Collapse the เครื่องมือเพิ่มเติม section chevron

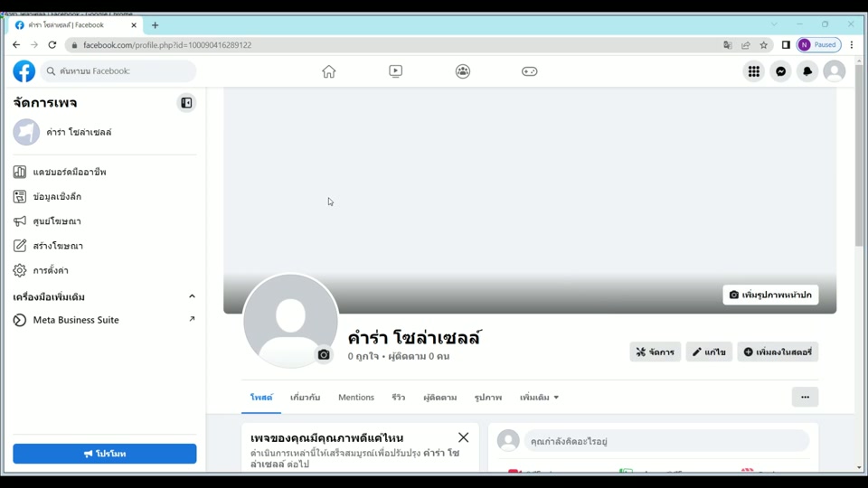click(192, 296)
